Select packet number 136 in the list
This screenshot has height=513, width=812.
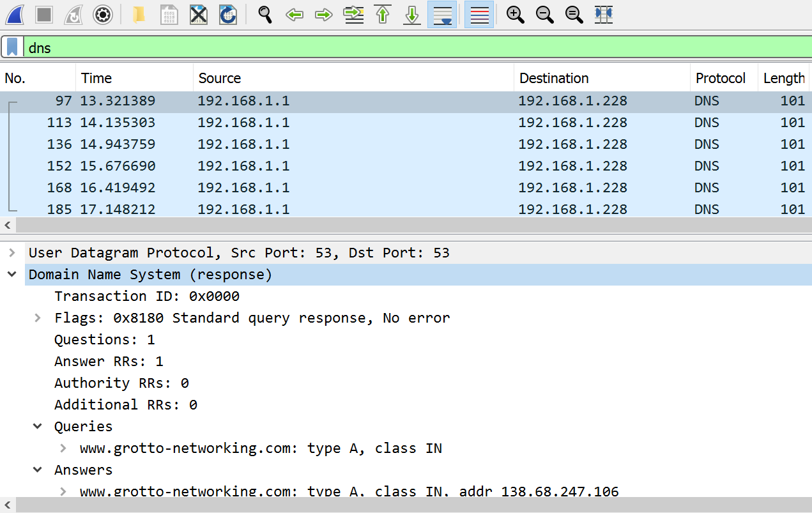click(x=256, y=144)
